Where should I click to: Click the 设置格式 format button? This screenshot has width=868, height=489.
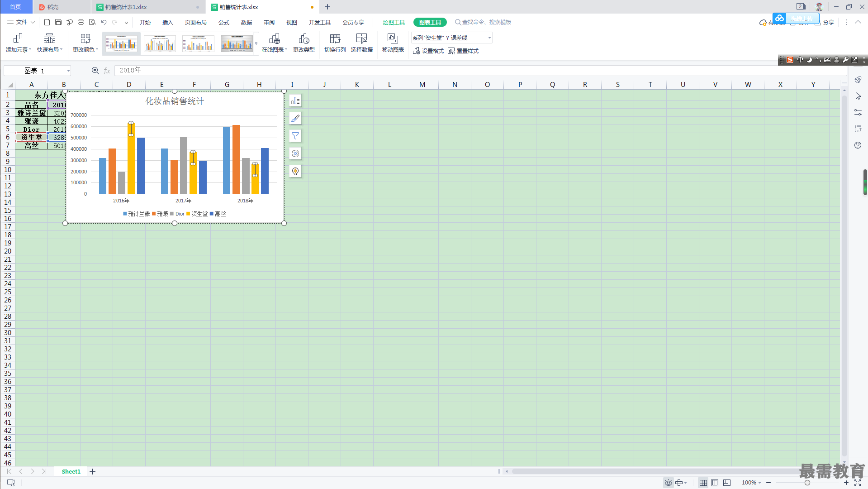(x=428, y=51)
